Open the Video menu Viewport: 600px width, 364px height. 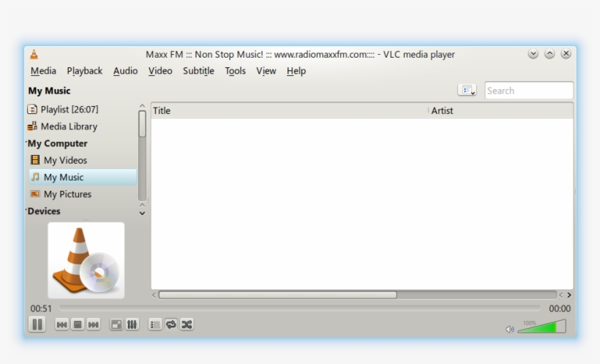160,71
